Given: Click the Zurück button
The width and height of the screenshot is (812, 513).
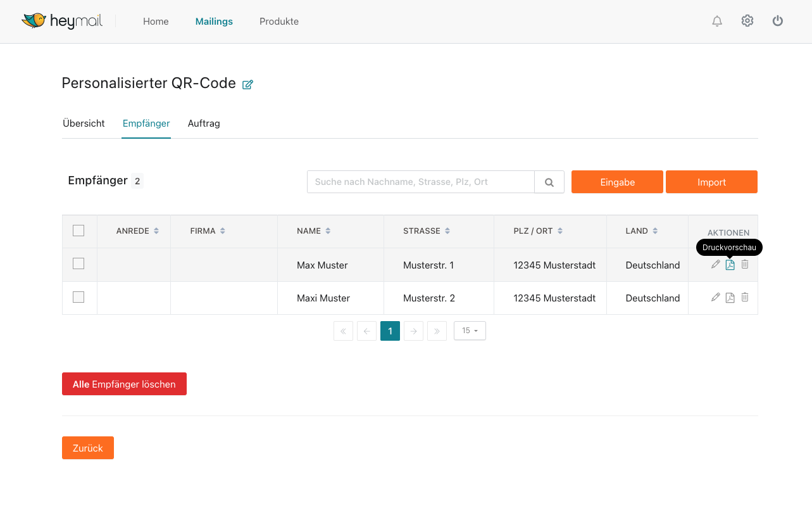Looking at the screenshot, I should click(x=88, y=448).
